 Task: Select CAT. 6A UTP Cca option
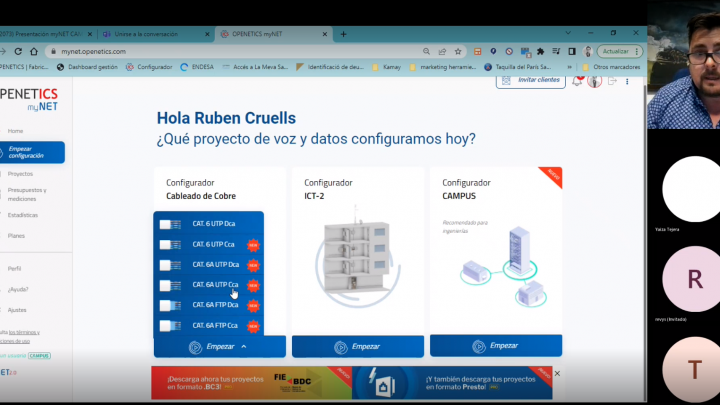pos(215,285)
